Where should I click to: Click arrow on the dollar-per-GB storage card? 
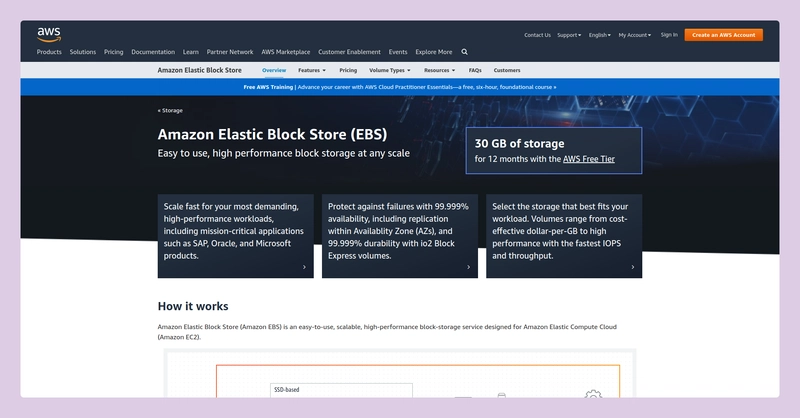pyautogui.click(x=633, y=267)
